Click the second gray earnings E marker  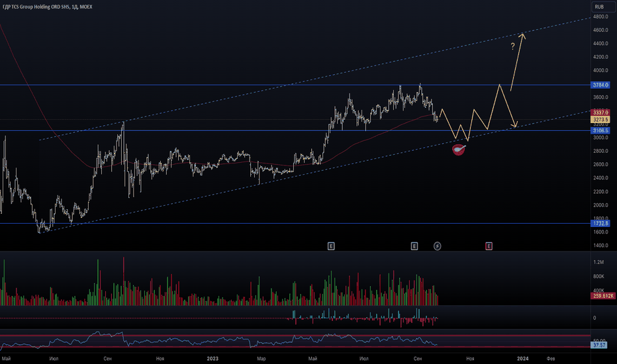[414, 246]
